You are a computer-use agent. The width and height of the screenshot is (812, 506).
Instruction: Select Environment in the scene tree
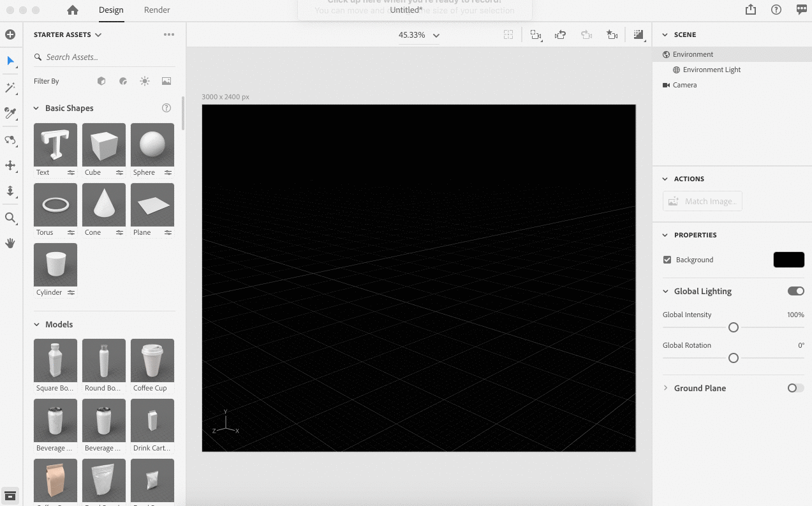pos(732,54)
